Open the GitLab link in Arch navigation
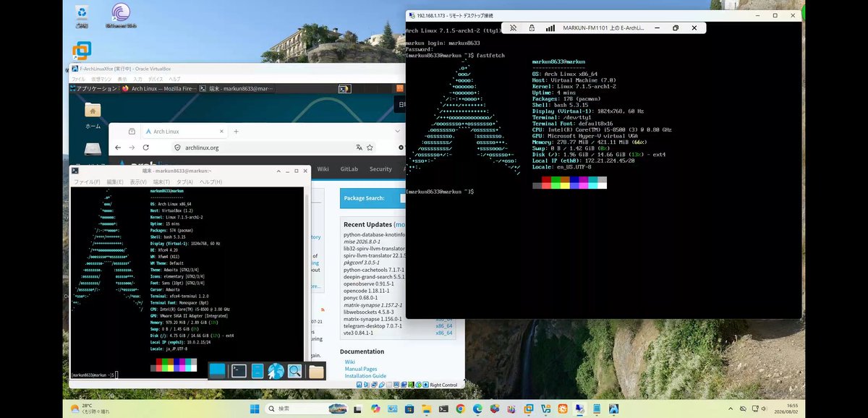Image resolution: width=868 pixels, height=418 pixels. tap(349, 169)
